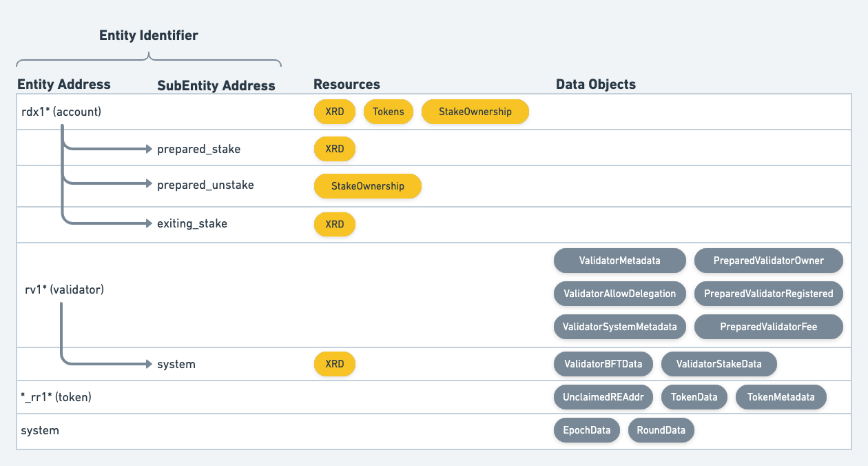Click the Data Objects column header

coord(595,85)
